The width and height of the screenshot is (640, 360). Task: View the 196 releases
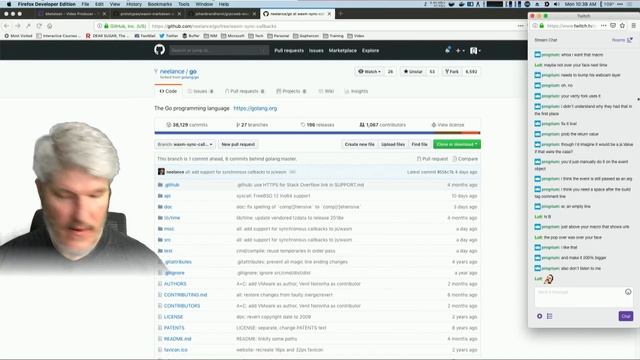(x=318, y=125)
